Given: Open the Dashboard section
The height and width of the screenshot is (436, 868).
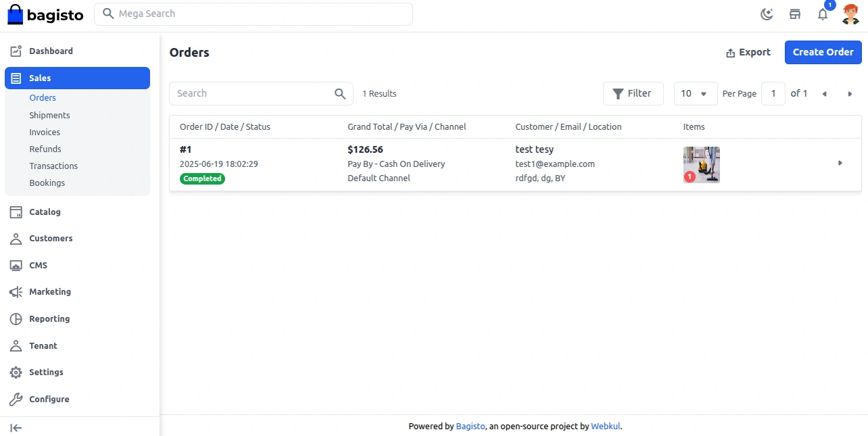Looking at the screenshot, I should [51, 51].
